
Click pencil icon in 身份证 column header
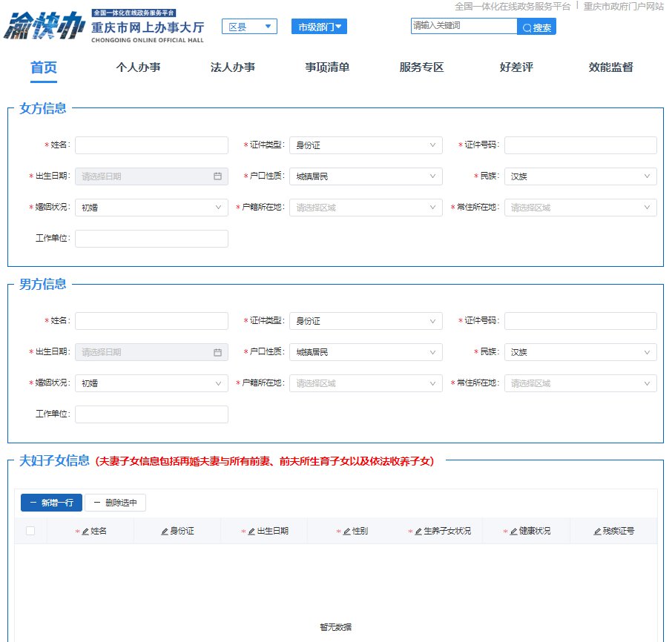click(x=165, y=532)
